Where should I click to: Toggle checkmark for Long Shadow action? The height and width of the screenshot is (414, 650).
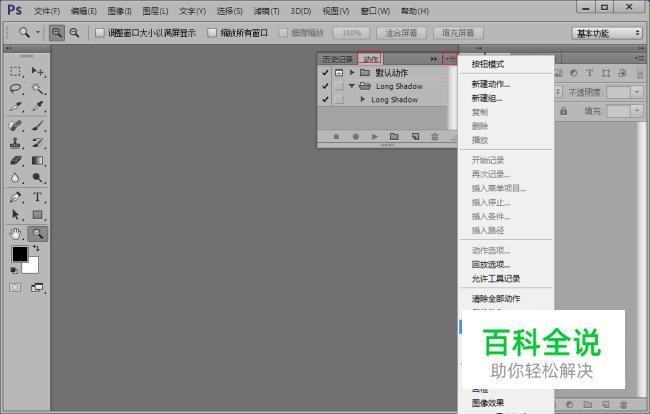(x=325, y=99)
